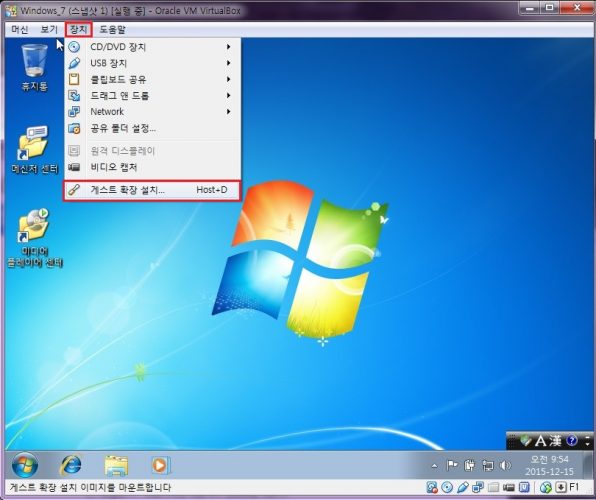The image size is (596, 500).
Task: Select the 미디어 플레이어 센터 desktop shortcut
Action: pyautogui.click(x=35, y=238)
